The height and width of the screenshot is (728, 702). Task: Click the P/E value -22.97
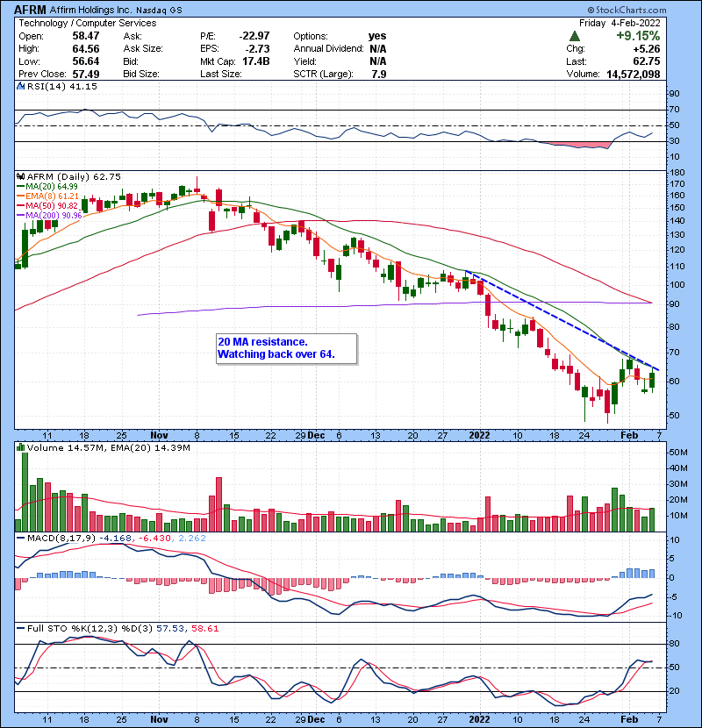(x=254, y=36)
